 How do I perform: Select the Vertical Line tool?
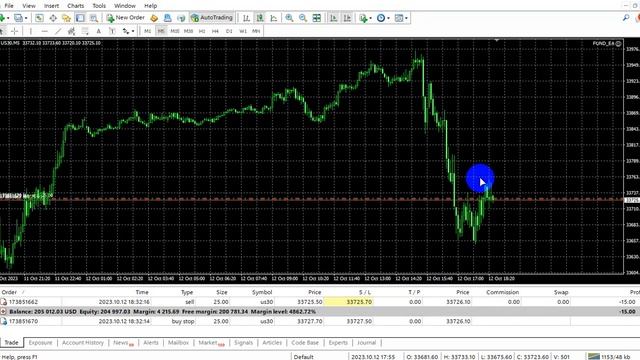[x=31, y=31]
